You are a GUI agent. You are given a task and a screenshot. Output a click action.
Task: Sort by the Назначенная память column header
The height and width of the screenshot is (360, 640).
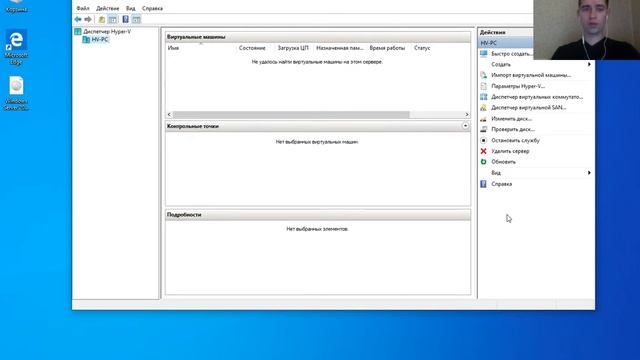coord(340,48)
